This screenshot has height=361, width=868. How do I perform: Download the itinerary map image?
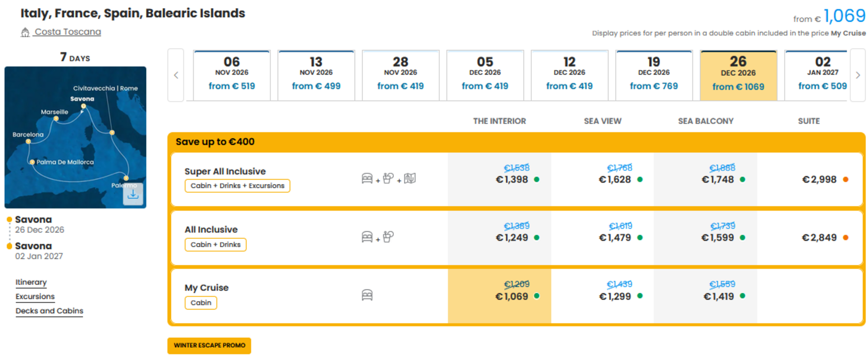(133, 194)
